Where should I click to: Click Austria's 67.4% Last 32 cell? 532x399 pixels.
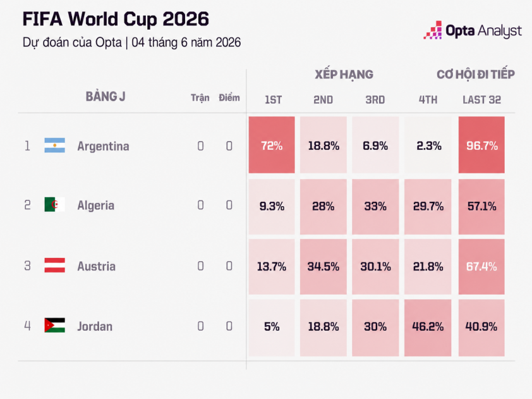(481, 267)
